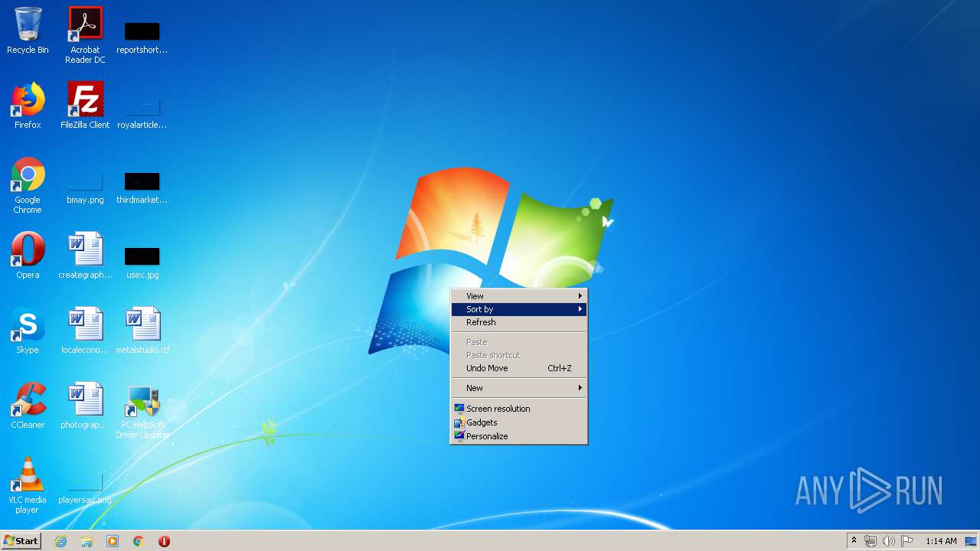Open Windows Explorer from the taskbar
The height and width of the screenshot is (551, 980).
[87, 541]
